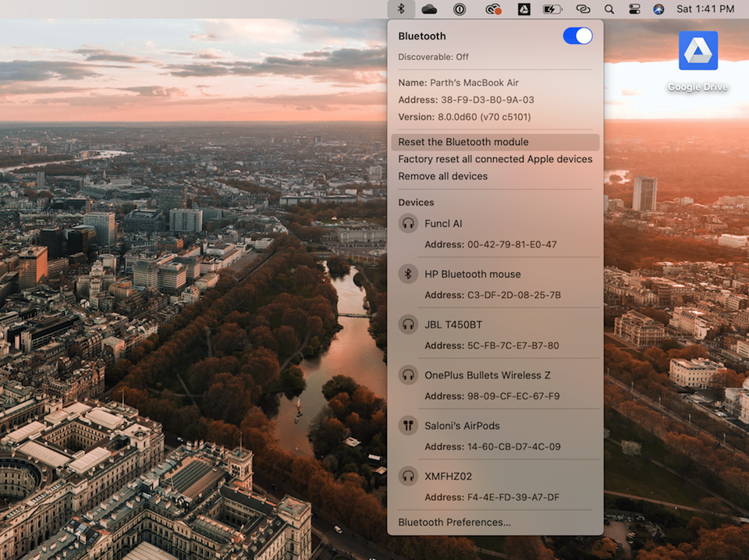Open Spotlight search magnifier icon
The width and height of the screenshot is (749, 560).
click(609, 9)
